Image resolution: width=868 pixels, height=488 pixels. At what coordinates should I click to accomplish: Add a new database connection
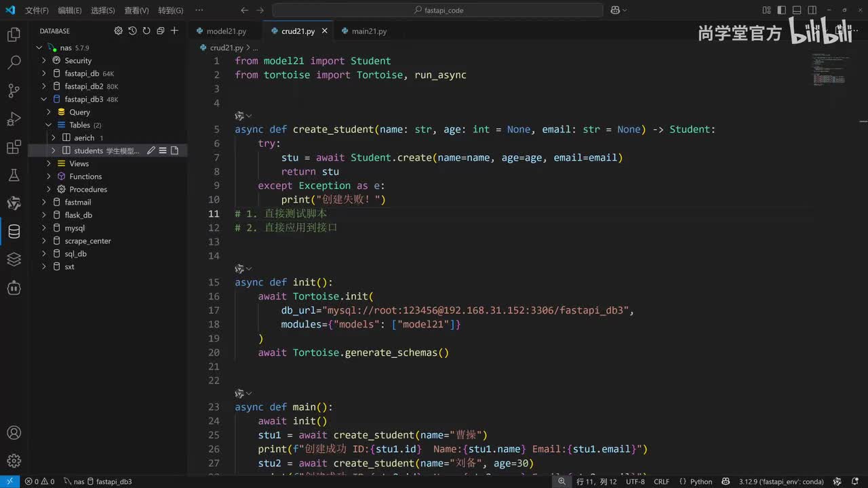tap(174, 31)
